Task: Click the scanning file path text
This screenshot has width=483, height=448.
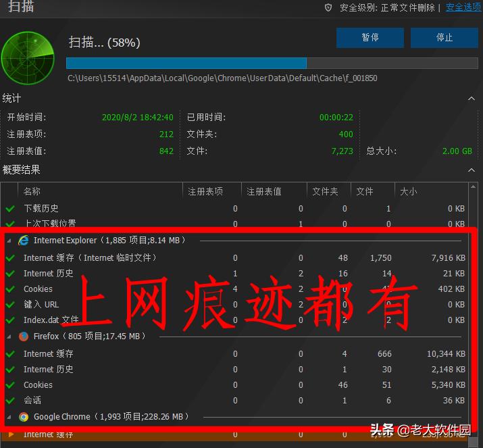Action: click(222, 78)
